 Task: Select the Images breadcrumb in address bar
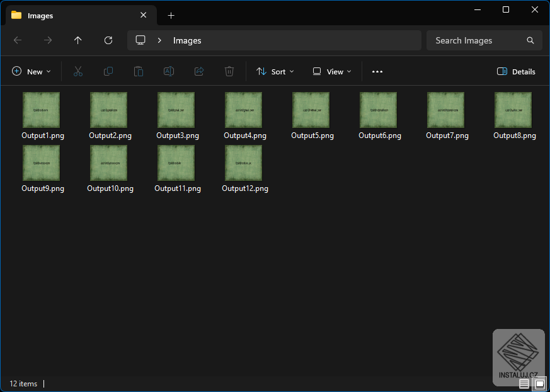(187, 41)
